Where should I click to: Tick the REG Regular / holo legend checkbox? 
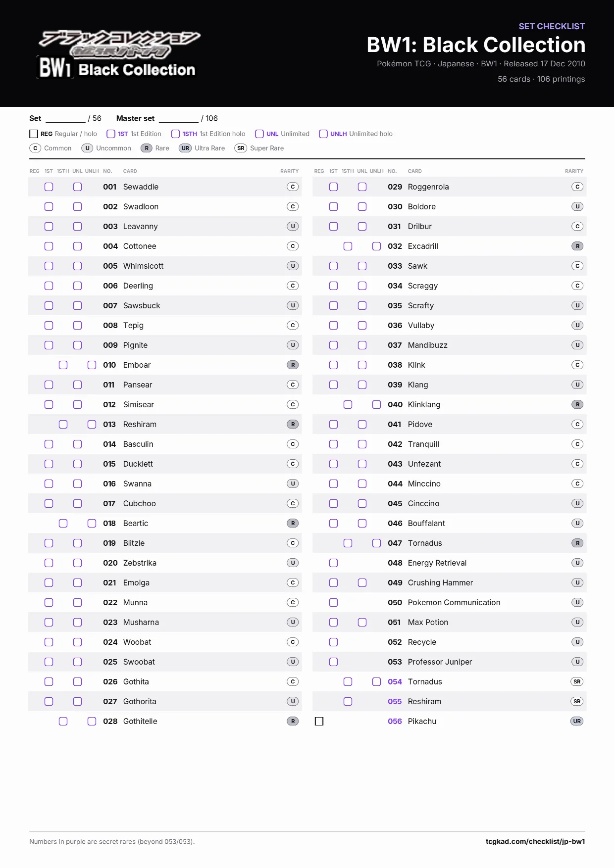(34, 134)
